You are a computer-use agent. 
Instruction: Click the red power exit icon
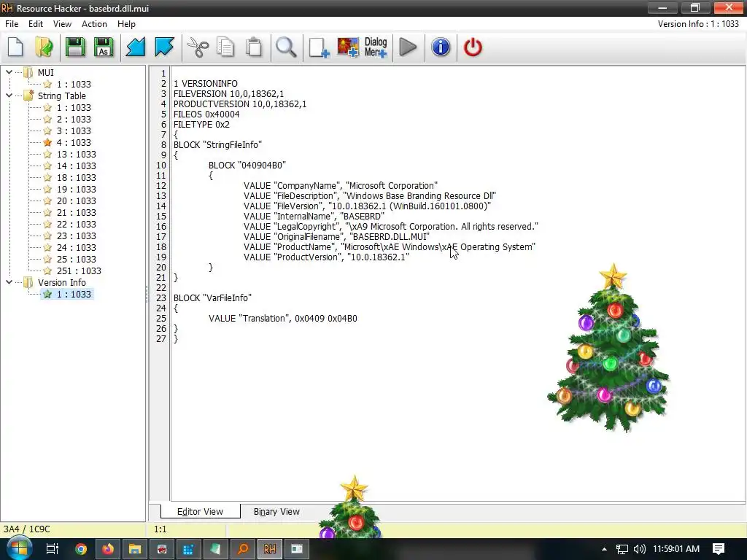(x=473, y=47)
